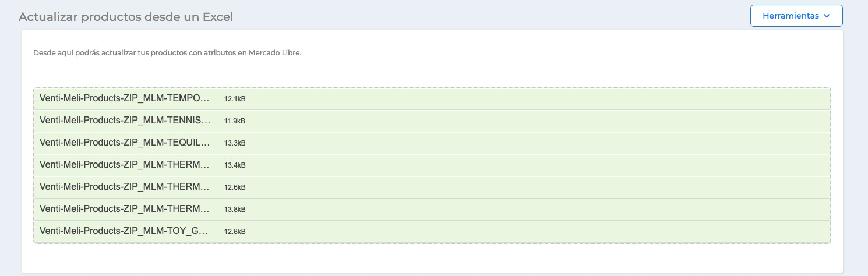This screenshot has height=276, width=868.
Task: Click the 12.8kB file size label
Action: (x=235, y=232)
